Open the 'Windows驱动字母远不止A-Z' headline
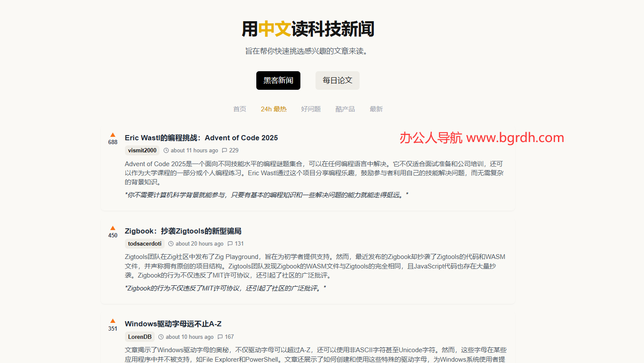Screen dimensions: 644x363 point(173,324)
